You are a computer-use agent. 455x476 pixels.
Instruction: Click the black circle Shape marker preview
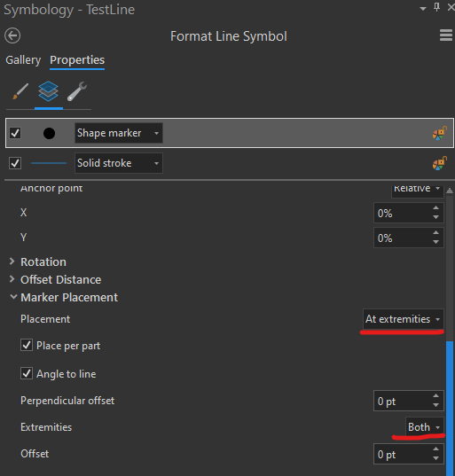coord(49,133)
